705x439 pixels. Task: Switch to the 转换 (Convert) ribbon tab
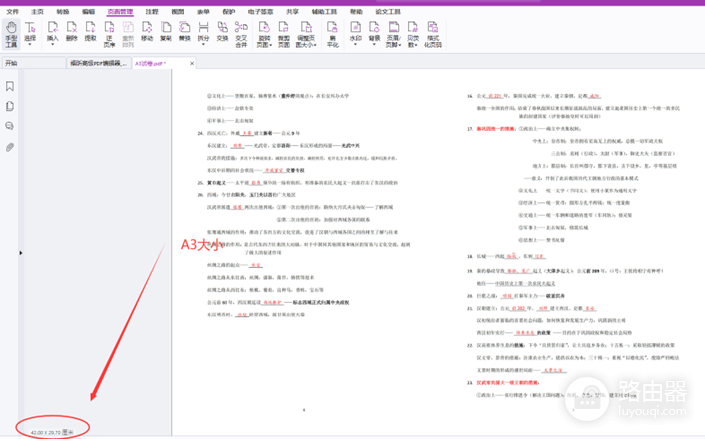pos(63,11)
